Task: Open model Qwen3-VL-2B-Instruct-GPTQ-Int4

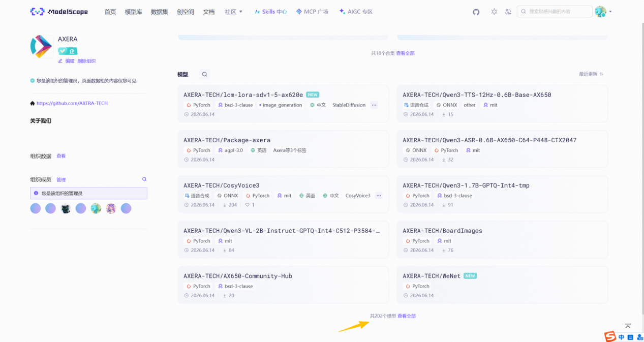Action: click(x=282, y=231)
